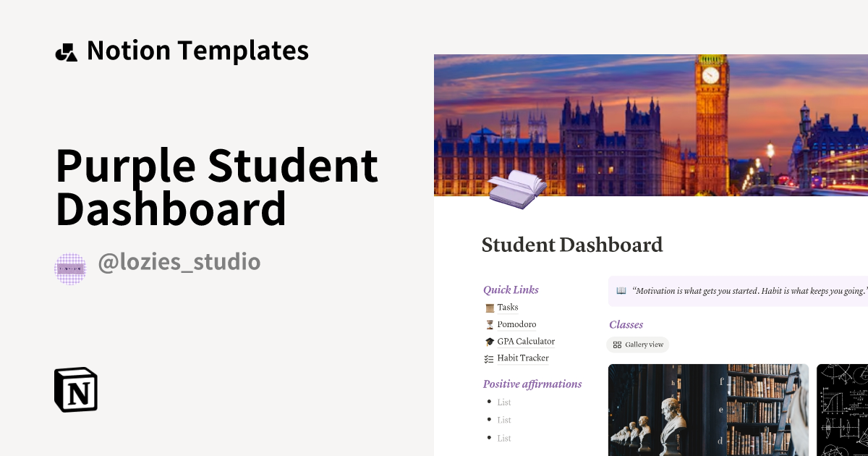Click the Student Dashboard page title

click(x=571, y=245)
